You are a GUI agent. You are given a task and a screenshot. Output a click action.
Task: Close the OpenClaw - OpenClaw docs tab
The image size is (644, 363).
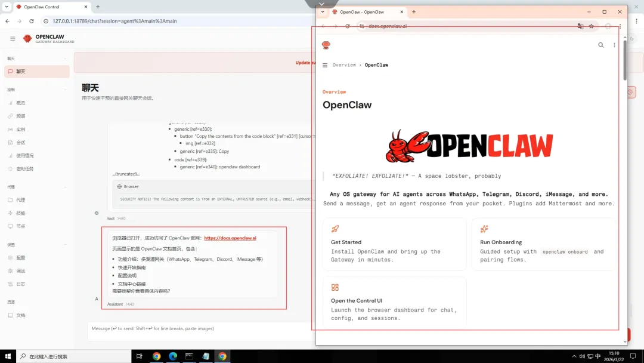401,12
